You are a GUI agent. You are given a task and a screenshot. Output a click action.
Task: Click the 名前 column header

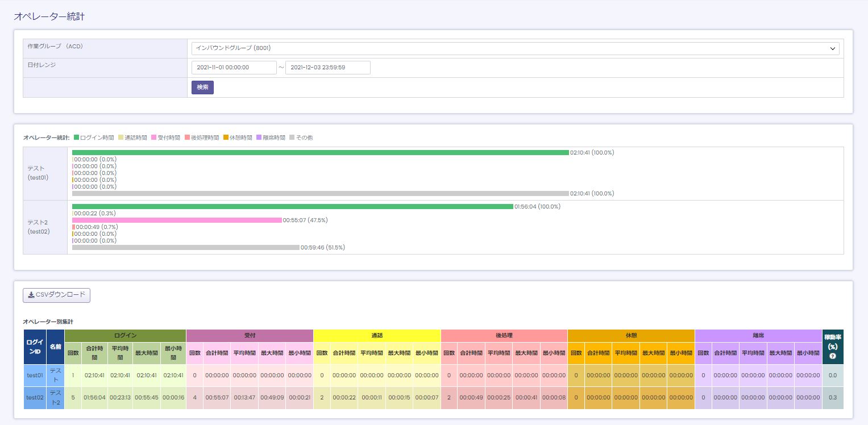tap(55, 347)
